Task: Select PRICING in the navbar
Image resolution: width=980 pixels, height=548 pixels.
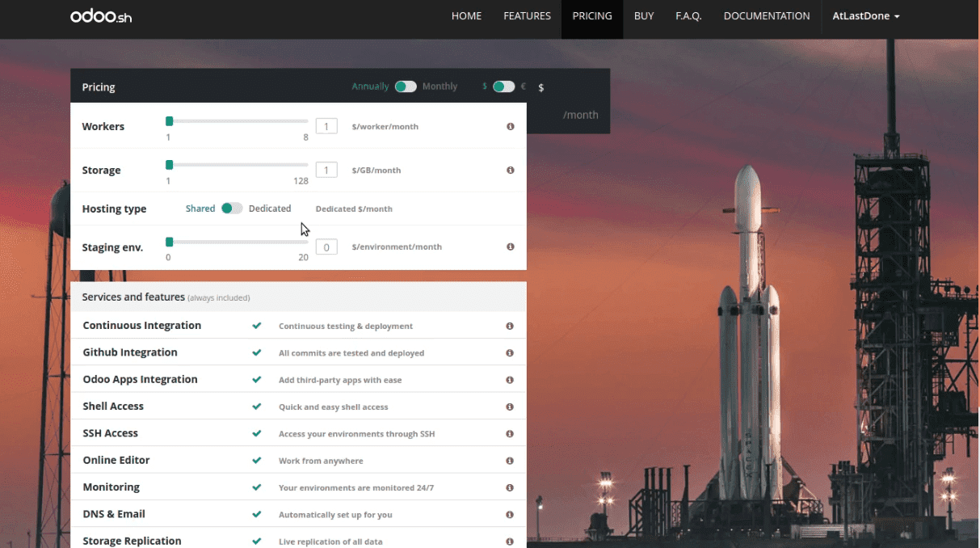Action: pyautogui.click(x=592, y=16)
